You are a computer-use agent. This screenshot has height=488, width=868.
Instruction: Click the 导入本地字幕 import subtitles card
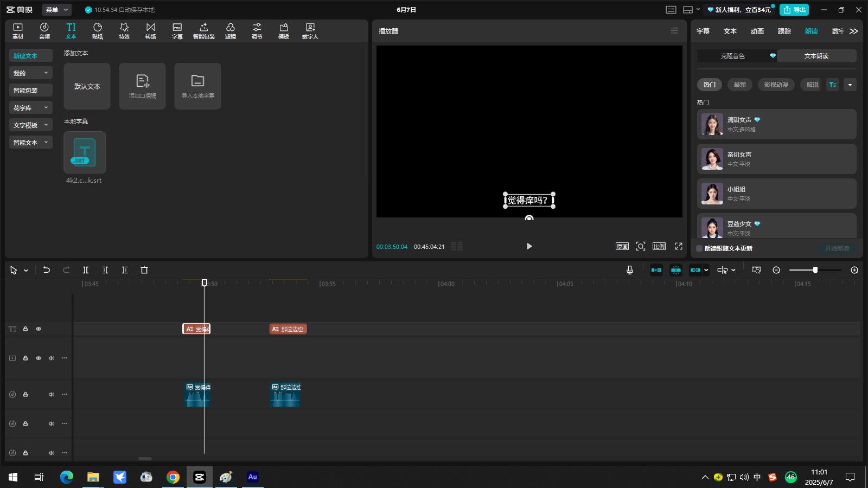pos(198,86)
